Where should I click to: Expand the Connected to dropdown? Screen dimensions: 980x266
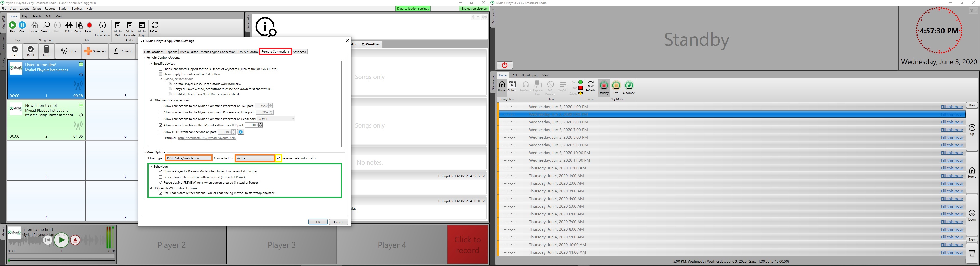pos(255,158)
